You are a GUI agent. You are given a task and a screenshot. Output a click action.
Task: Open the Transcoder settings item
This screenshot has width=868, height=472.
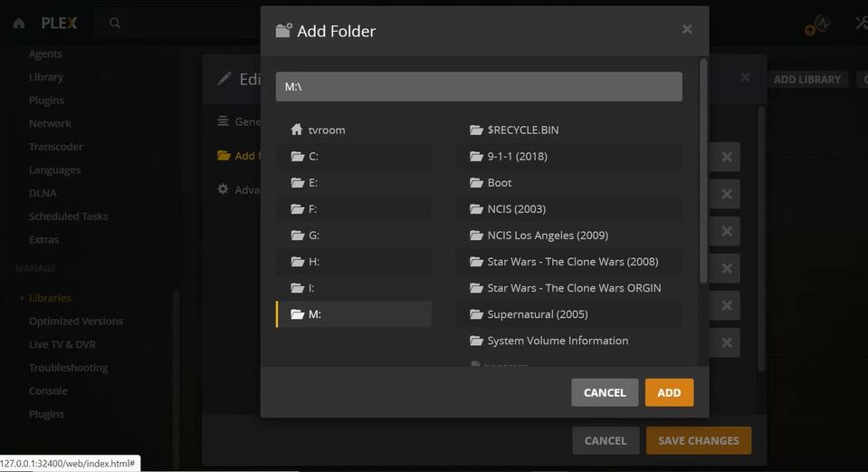coord(56,147)
